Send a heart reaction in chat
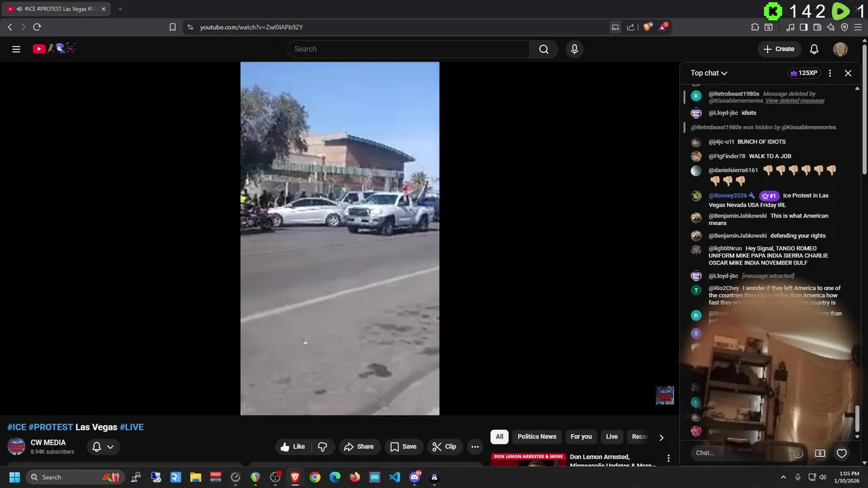868x488 pixels. point(842,453)
